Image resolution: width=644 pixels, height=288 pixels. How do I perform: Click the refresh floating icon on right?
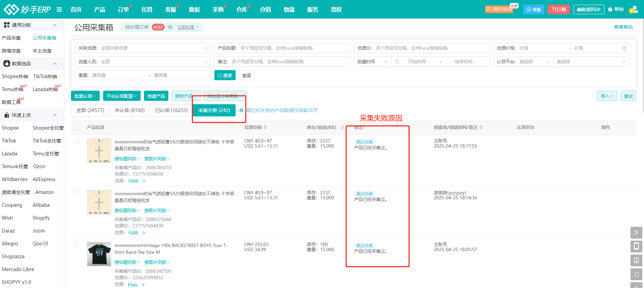coord(636,274)
